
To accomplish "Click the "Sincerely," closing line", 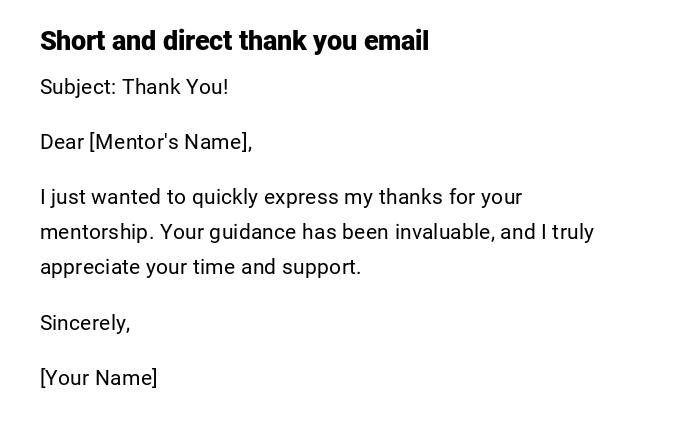I will 85,323.
